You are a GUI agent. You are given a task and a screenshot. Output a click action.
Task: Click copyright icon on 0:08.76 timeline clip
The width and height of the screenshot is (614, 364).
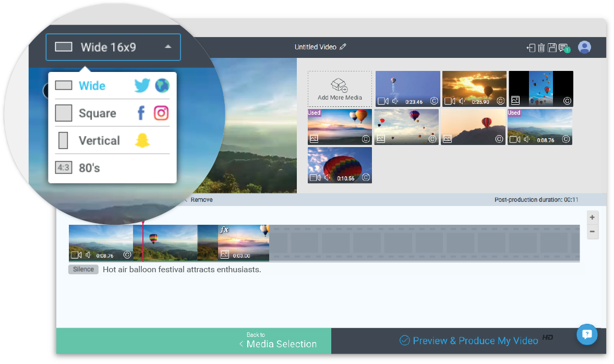pyautogui.click(x=127, y=255)
